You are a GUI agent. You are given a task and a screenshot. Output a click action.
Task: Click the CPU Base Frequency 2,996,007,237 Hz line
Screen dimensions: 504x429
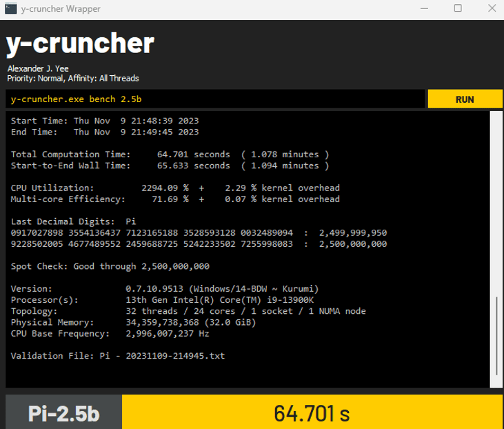[x=110, y=334]
